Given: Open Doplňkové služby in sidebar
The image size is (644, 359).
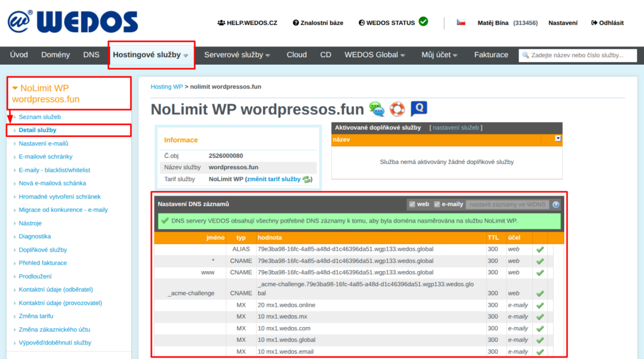Looking at the screenshot, I should [43, 250].
